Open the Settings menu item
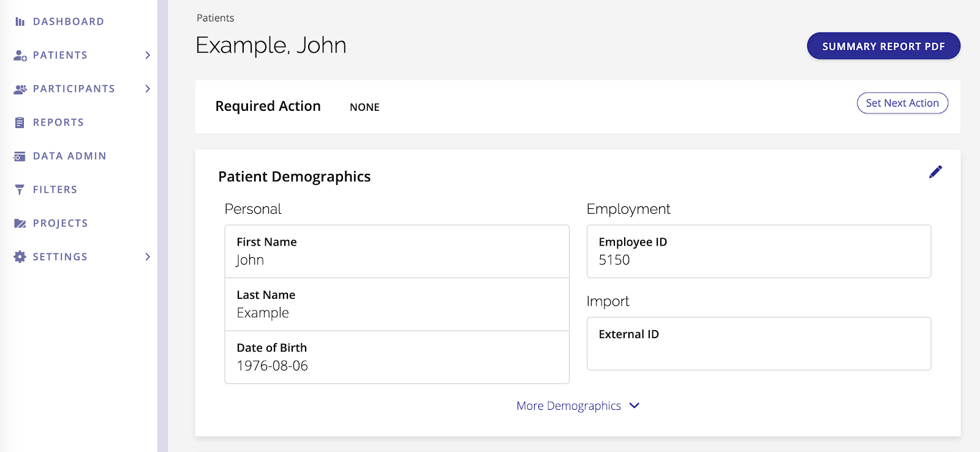The height and width of the screenshot is (452, 980). tap(60, 257)
